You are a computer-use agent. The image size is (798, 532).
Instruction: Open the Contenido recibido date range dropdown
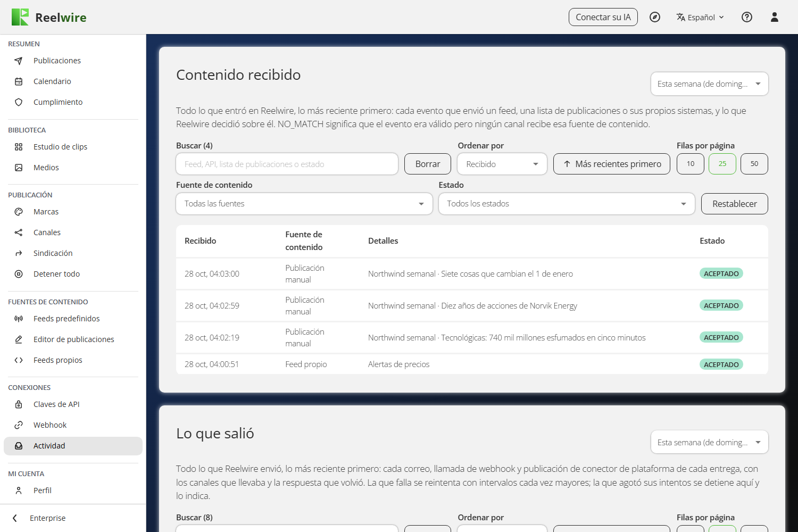(x=710, y=84)
